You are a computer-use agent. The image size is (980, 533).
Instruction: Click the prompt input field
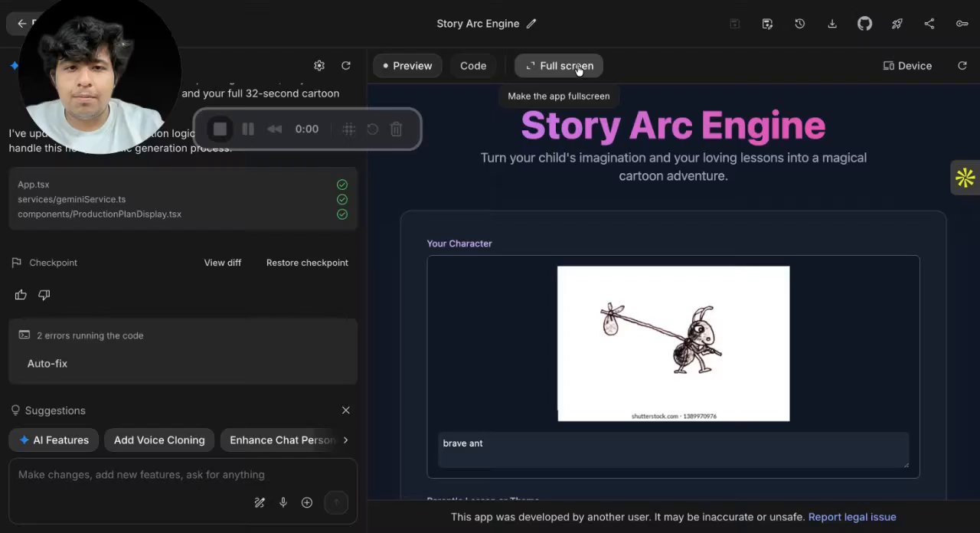tap(183, 475)
